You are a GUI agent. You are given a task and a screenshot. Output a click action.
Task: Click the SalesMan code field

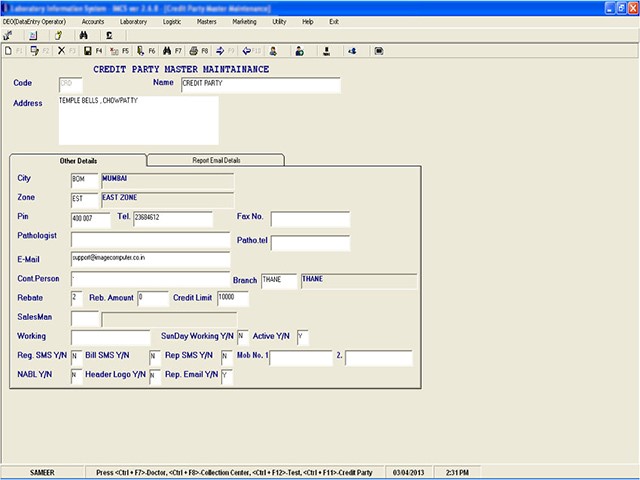[84, 318]
